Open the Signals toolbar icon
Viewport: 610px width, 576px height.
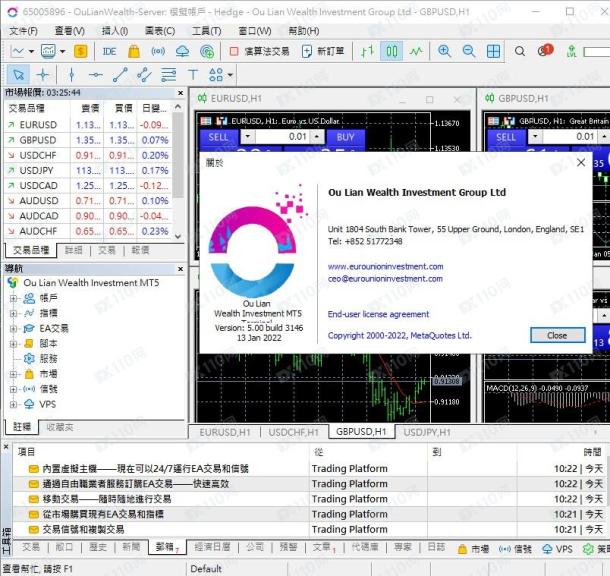pyautogui.click(x=158, y=51)
